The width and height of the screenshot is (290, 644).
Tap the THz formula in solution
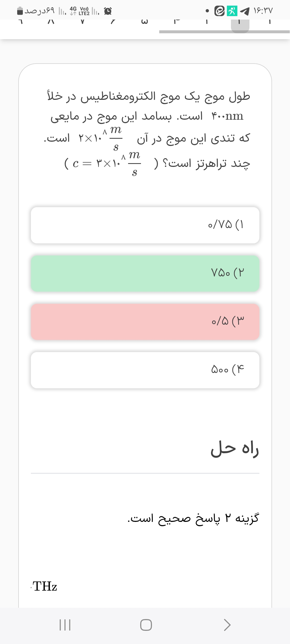coord(45,587)
